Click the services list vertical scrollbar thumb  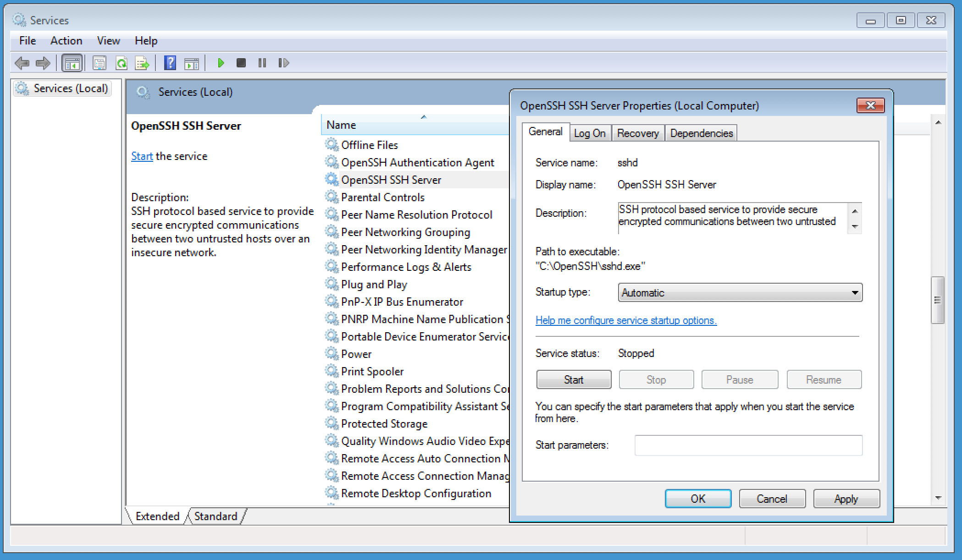coord(937,300)
